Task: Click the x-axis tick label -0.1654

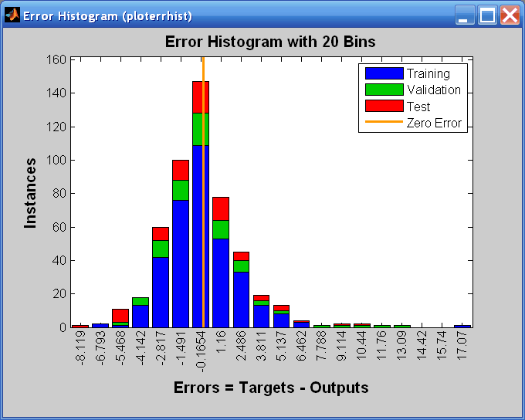Action: pyautogui.click(x=201, y=352)
